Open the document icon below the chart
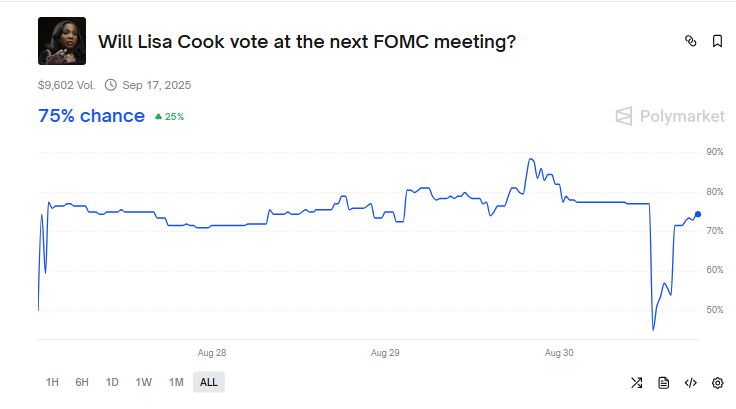736x409 pixels. tap(664, 382)
